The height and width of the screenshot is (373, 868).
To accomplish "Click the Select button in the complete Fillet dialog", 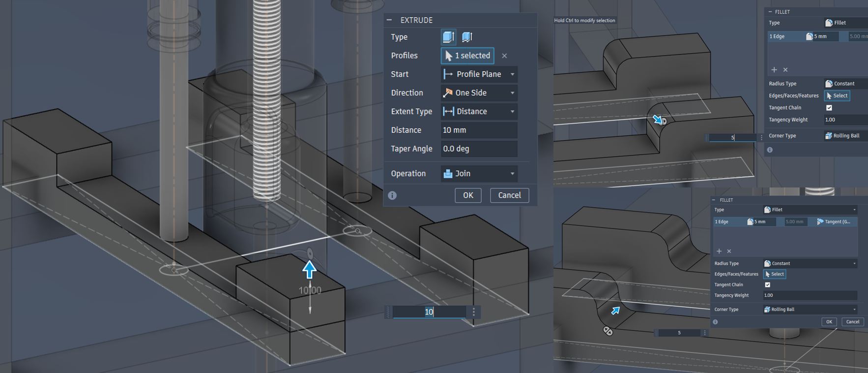I will pyautogui.click(x=775, y=274).
